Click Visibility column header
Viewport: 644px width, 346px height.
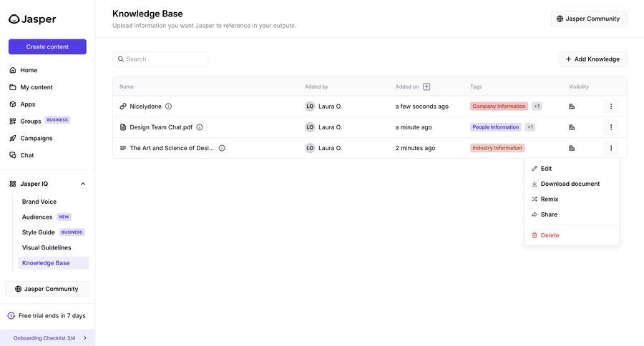coord(579,86)
